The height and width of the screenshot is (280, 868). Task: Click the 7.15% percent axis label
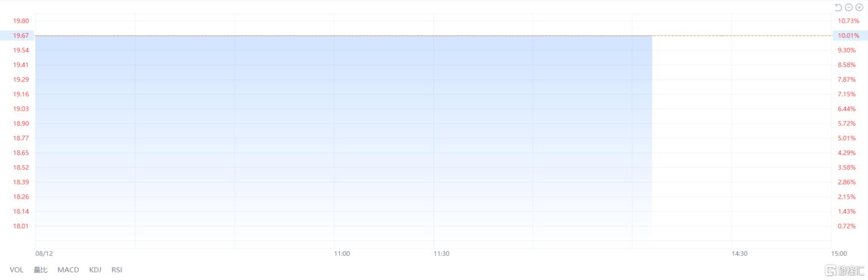[x=847, y=94]
